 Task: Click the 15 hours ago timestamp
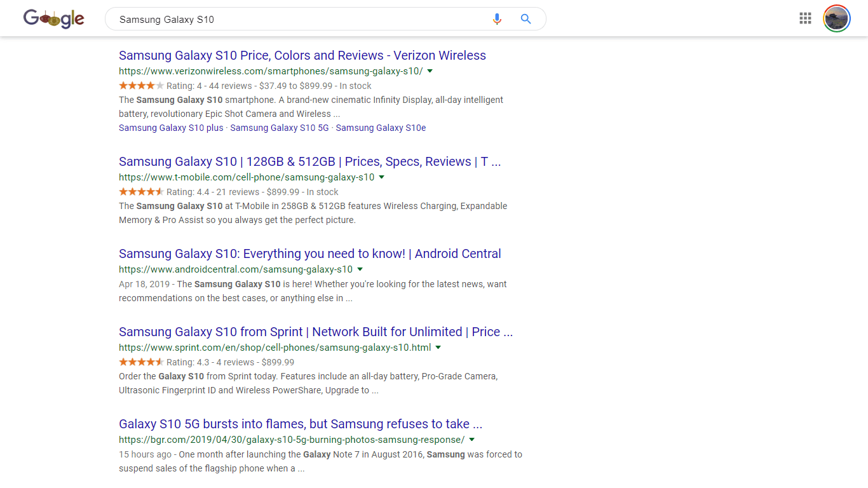click(x=145, y=454)
